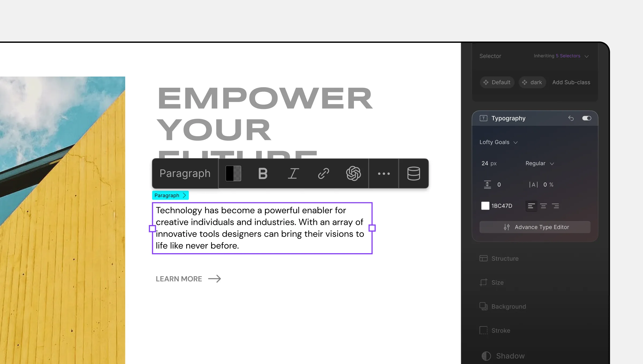Click the color contrast toggle icon

pos(233,173)
